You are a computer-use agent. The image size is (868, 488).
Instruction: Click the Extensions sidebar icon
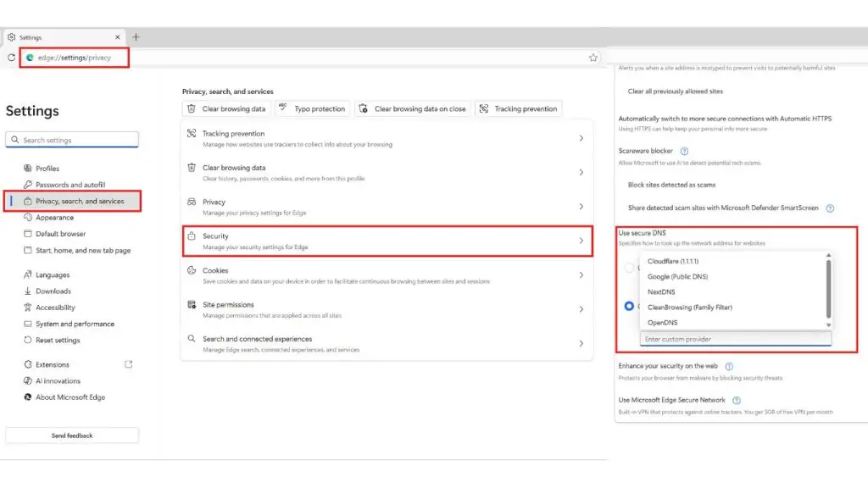[x=28, y=364]
